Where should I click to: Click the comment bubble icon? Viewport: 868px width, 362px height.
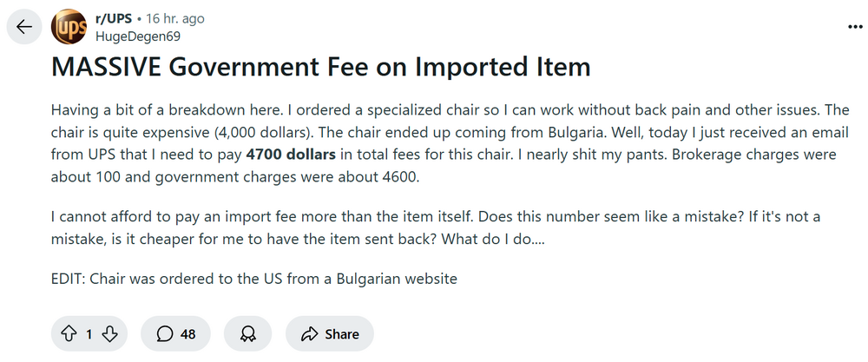click(x=164, y=333)
